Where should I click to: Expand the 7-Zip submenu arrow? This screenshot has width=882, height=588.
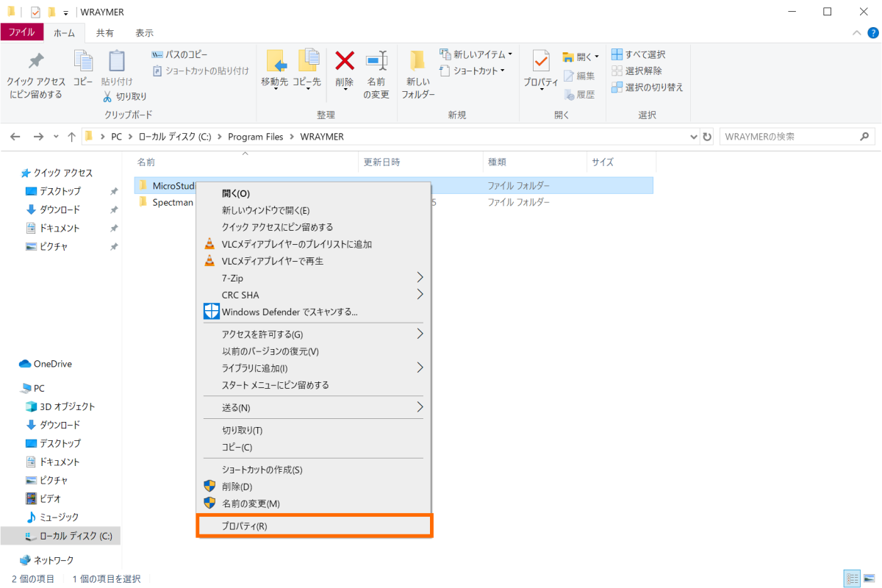420,278
